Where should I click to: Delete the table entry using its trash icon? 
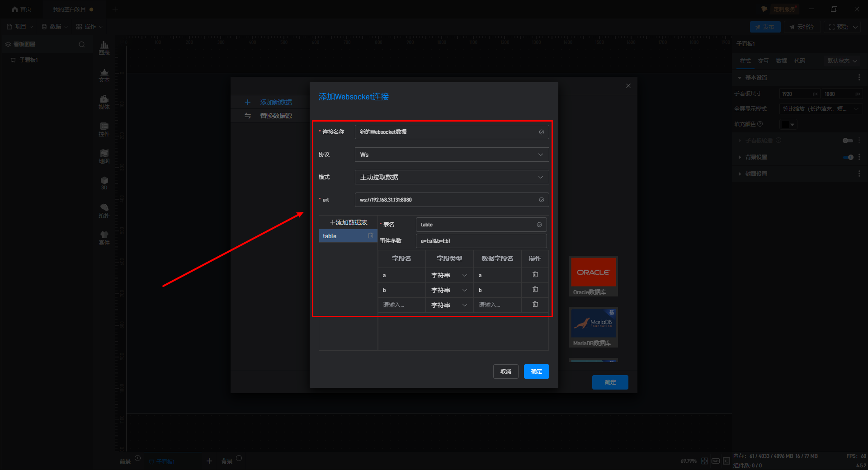pyautogui.click(x=371, y=236)
